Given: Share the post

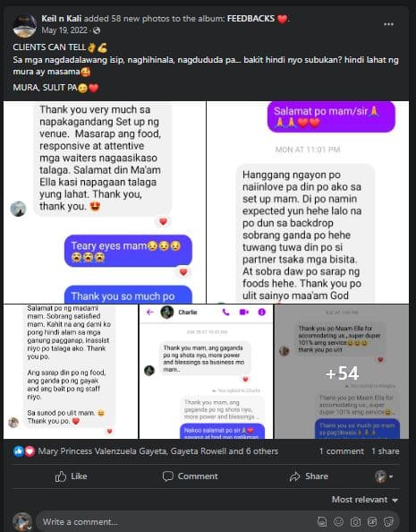Looking at the screenshot, I should click(309, 476).
